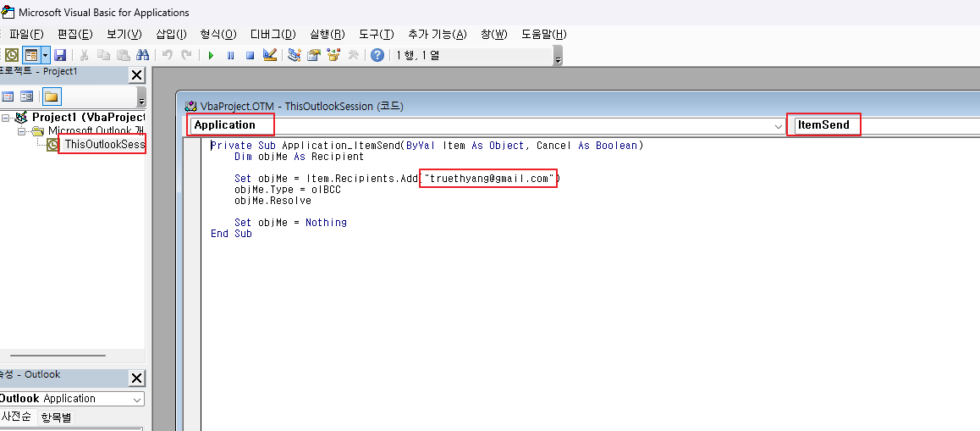Open the 도움말(H) menu
The image size is (980, 431).
click(x=544, y=34)
